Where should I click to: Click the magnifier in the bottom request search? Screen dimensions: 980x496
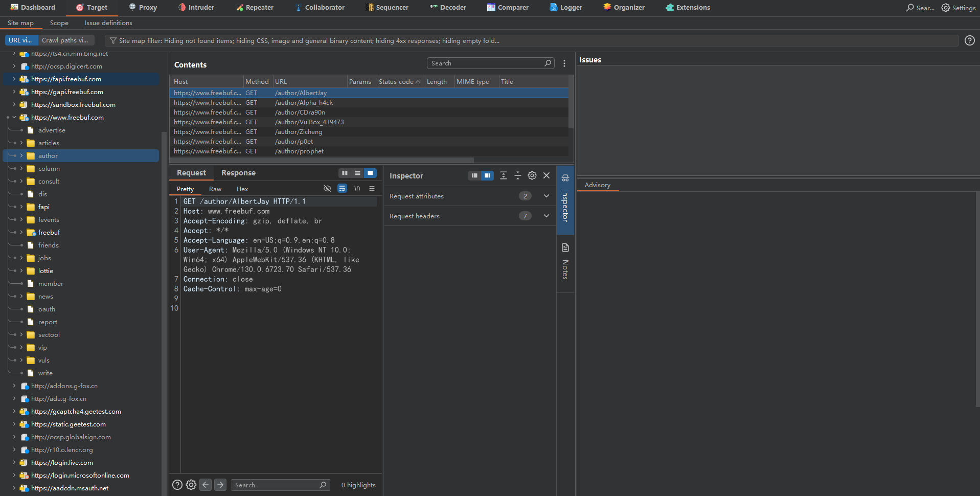(x=323, y=485)
